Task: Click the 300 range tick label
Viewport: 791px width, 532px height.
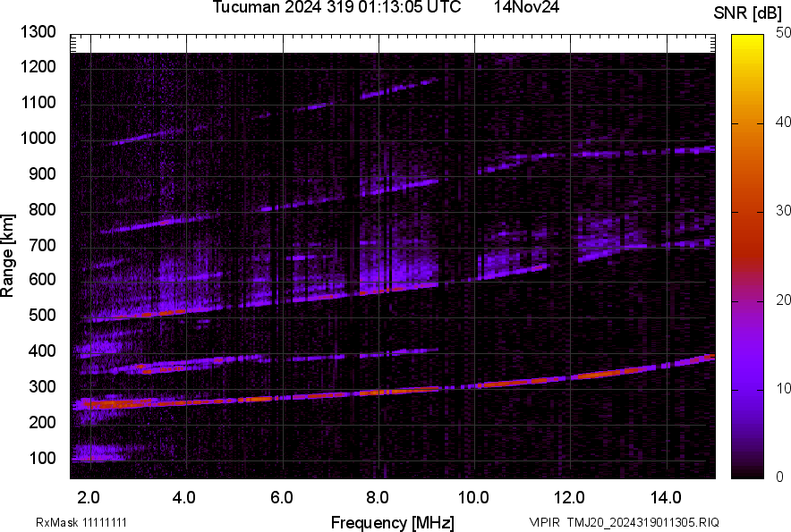Action: [42, 387]
